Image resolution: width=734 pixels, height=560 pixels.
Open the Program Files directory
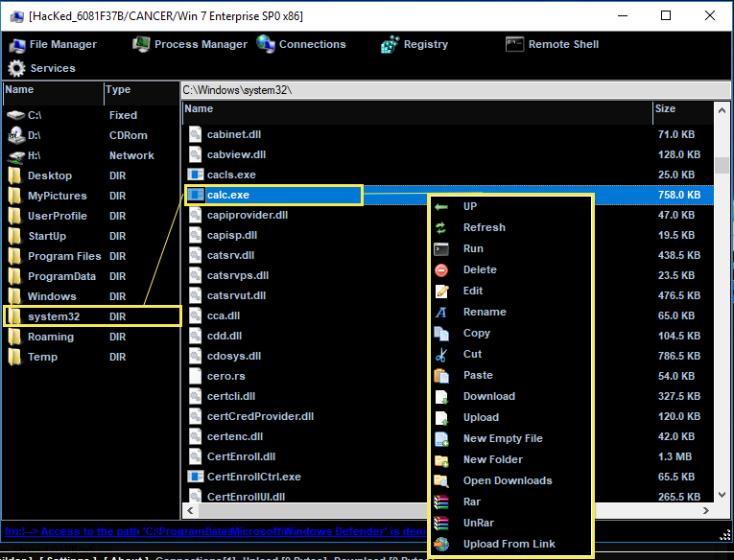[x=92, y=256]
